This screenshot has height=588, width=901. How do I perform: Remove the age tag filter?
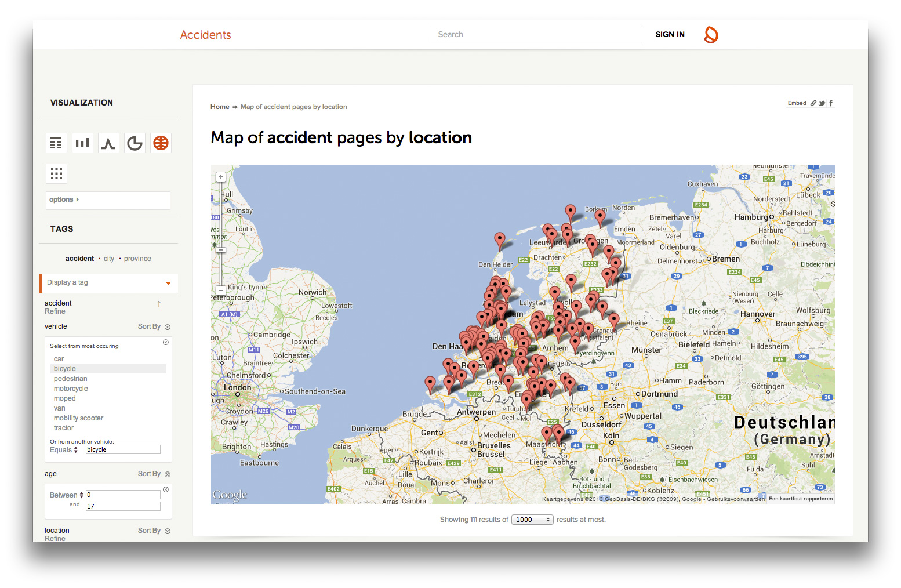pos(168,474)
